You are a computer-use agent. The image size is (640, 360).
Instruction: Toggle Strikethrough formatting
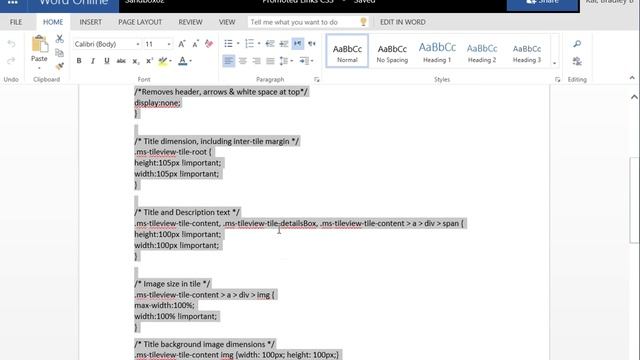[x=121, y=61]
